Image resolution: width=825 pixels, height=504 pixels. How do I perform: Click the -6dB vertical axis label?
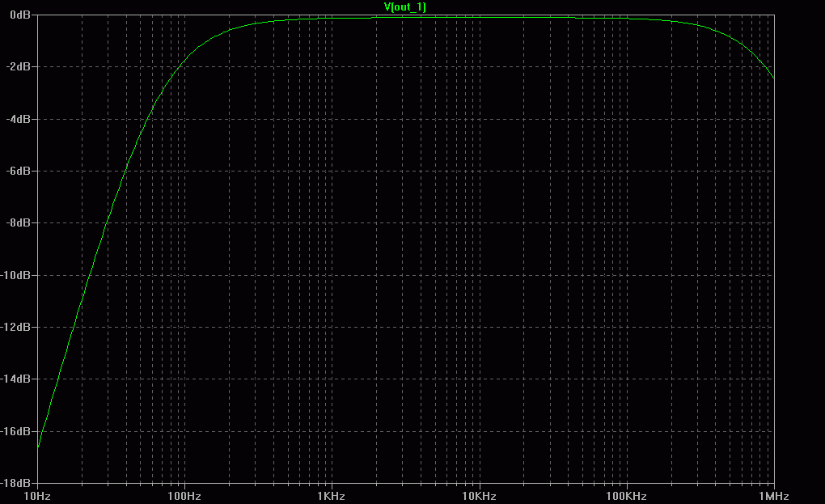(x=18, y=172)
